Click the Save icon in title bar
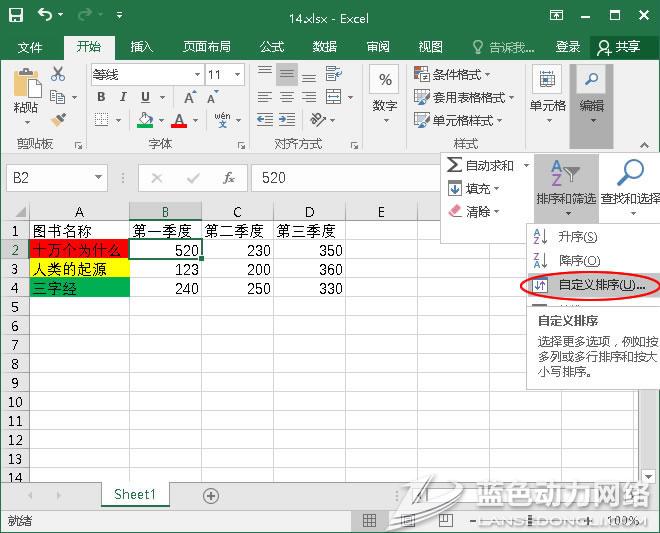The height and width of the screenshot is (533, 660). [x=16, y=16]
